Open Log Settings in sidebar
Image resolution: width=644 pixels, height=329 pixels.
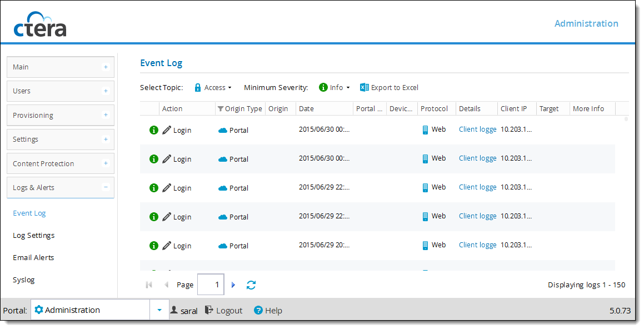click(x=34, y=235)
